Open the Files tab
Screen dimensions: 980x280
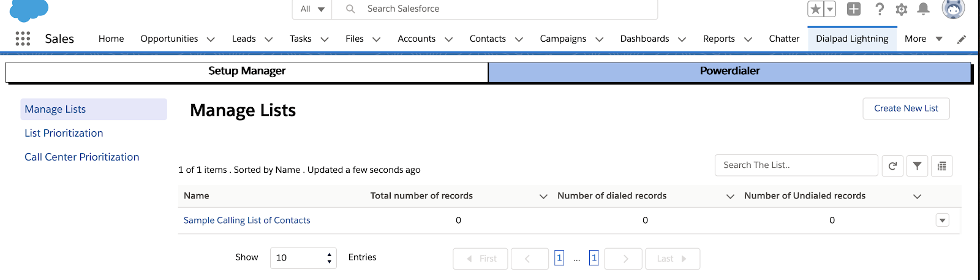(355, 39)
